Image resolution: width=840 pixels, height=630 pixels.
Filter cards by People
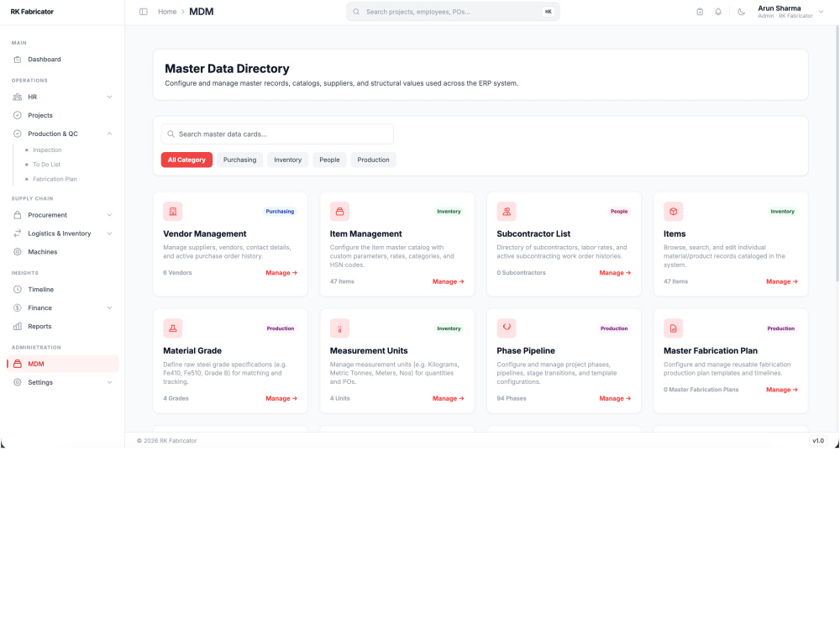click(329, 160)
